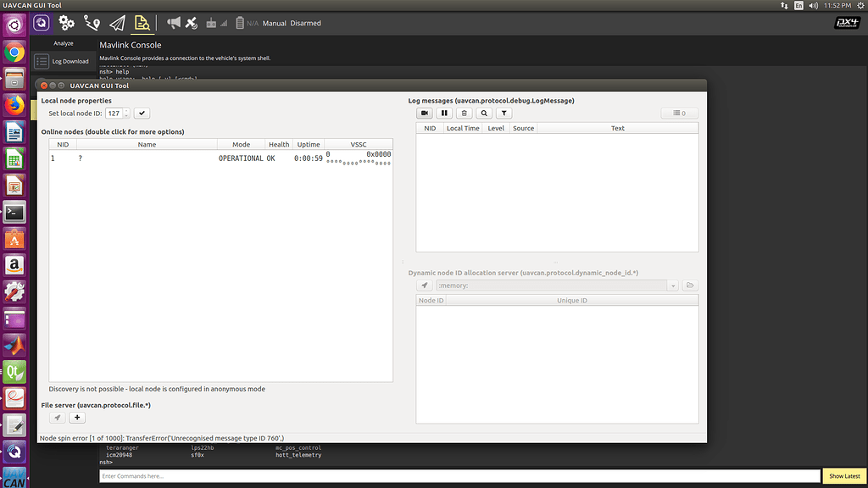Pause log messages display
868x488 pixels.
tap(444, 114)
